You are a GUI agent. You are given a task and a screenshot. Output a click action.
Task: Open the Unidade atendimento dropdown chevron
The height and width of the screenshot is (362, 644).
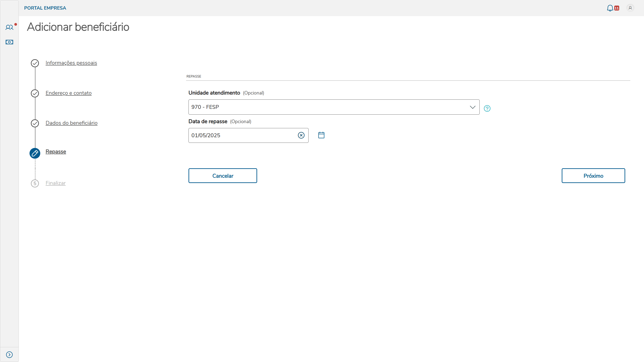pyautogui.click(x=472, y=107)
